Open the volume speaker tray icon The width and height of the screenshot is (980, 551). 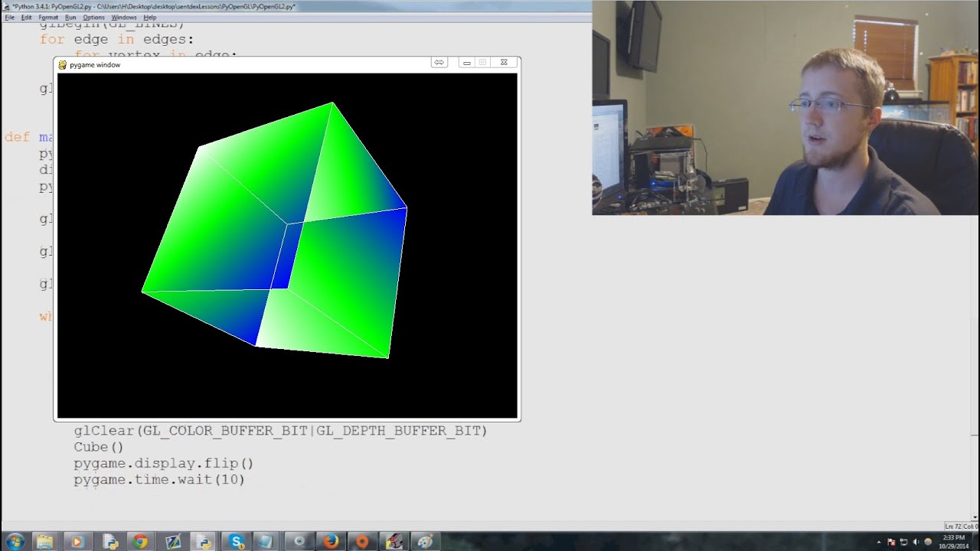(916, 542)
